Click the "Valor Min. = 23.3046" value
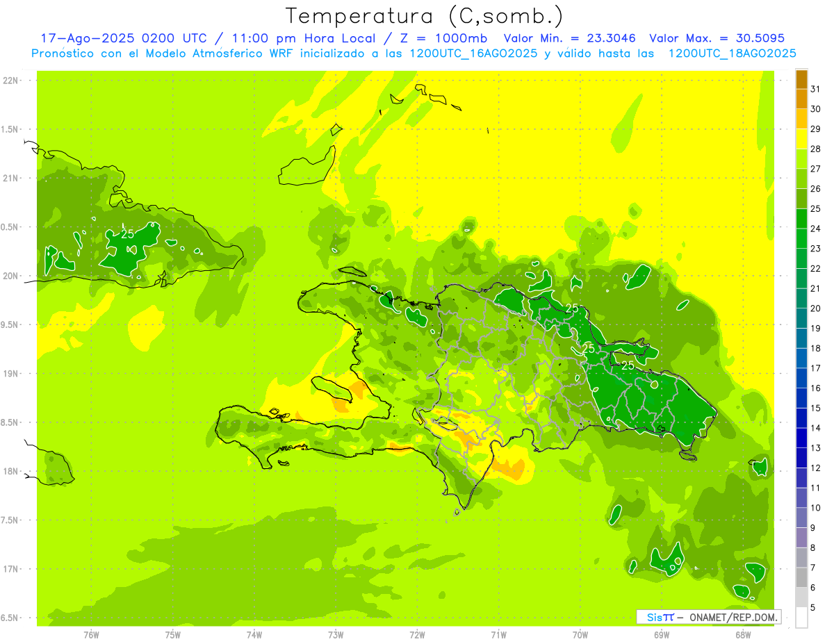This screenshot has width=834, height=644. [569, 38]
